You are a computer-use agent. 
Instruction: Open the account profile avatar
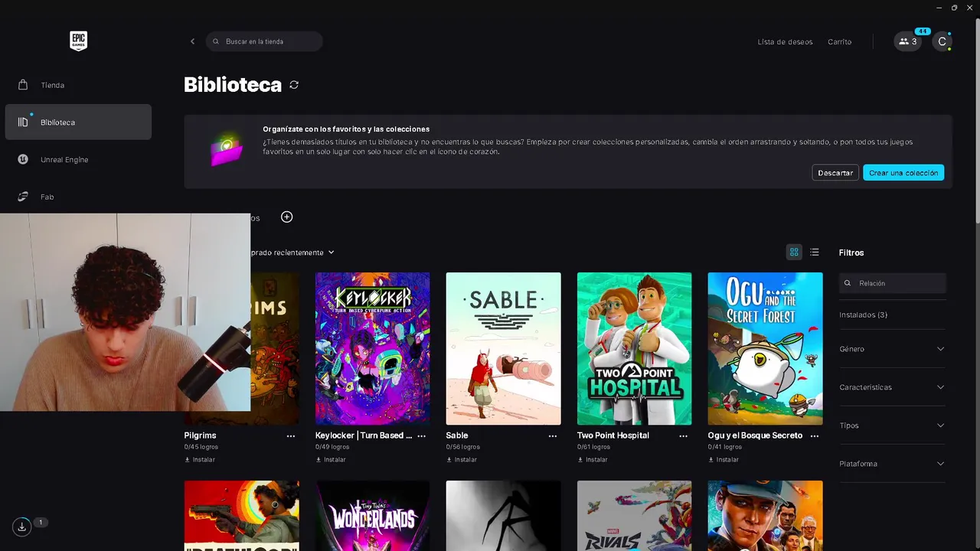tap(942, 41)
